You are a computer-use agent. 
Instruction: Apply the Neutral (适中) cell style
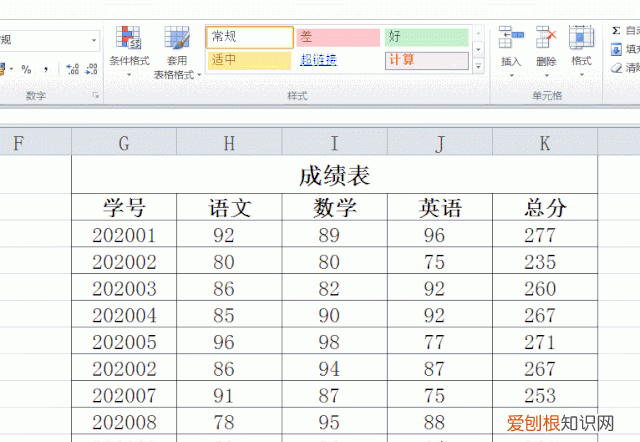pyautogui.click(x=249, y=60)
